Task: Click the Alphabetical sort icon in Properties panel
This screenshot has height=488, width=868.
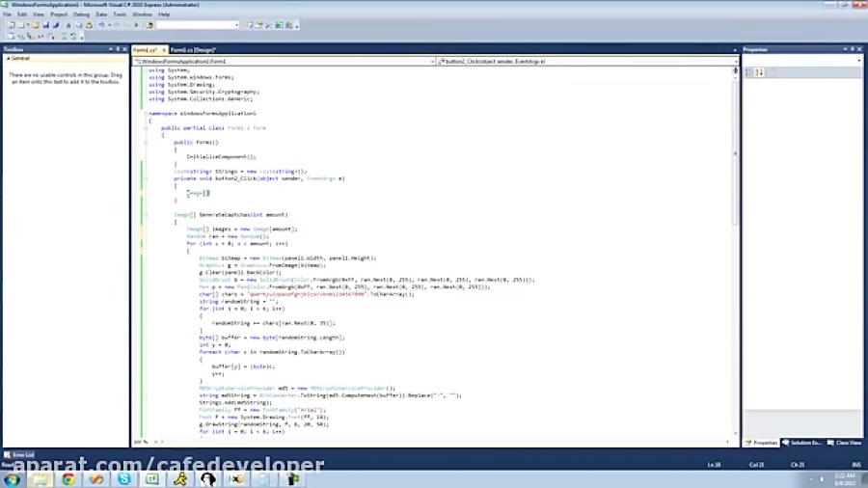Action: [x=760, y=72]
